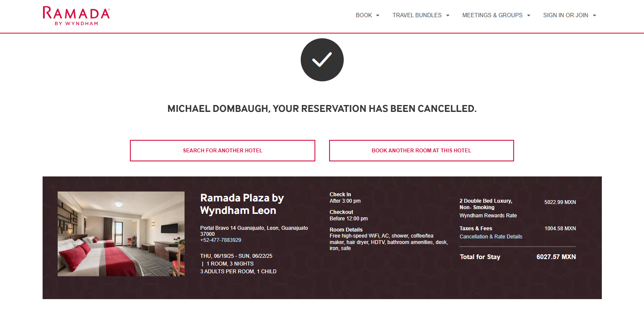Open Cancellation & Rate Details
This screenshot has width=644, height=309.
point(491,236)
